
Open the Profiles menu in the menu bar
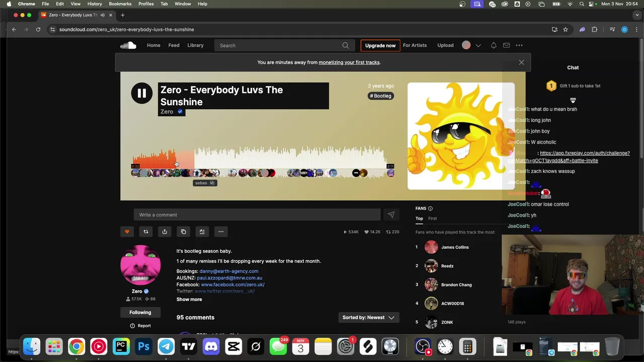(146, 4)
